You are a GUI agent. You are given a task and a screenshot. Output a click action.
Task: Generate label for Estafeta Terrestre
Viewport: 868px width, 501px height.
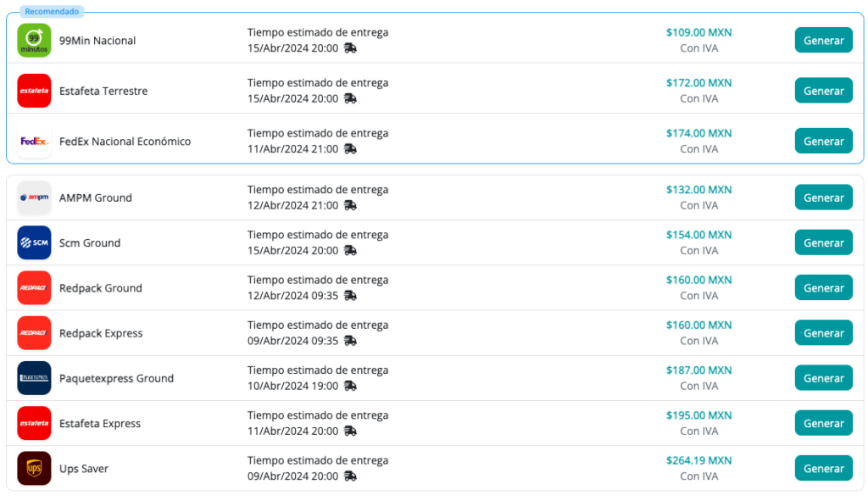824,91
